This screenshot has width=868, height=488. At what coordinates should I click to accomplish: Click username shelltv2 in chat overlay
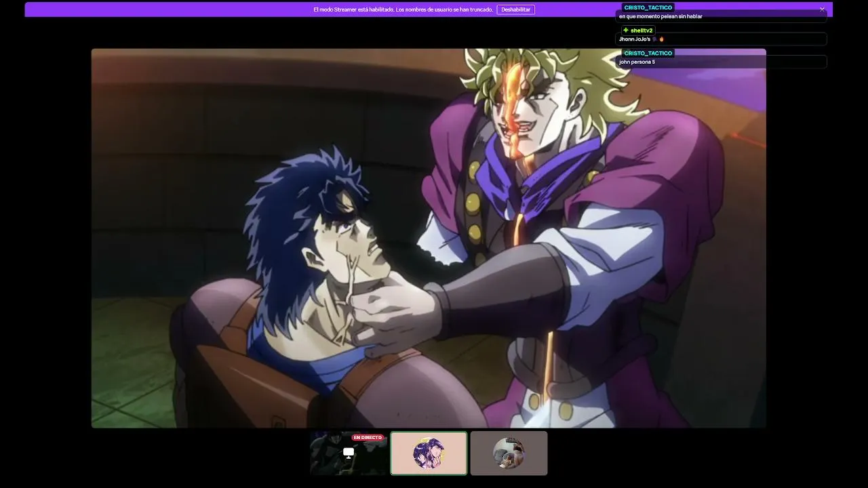tap(642, 30)
